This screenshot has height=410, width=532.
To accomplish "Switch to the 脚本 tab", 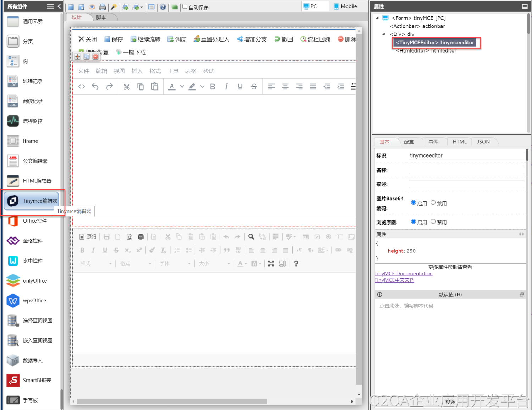I will click(x=101, y=17).
